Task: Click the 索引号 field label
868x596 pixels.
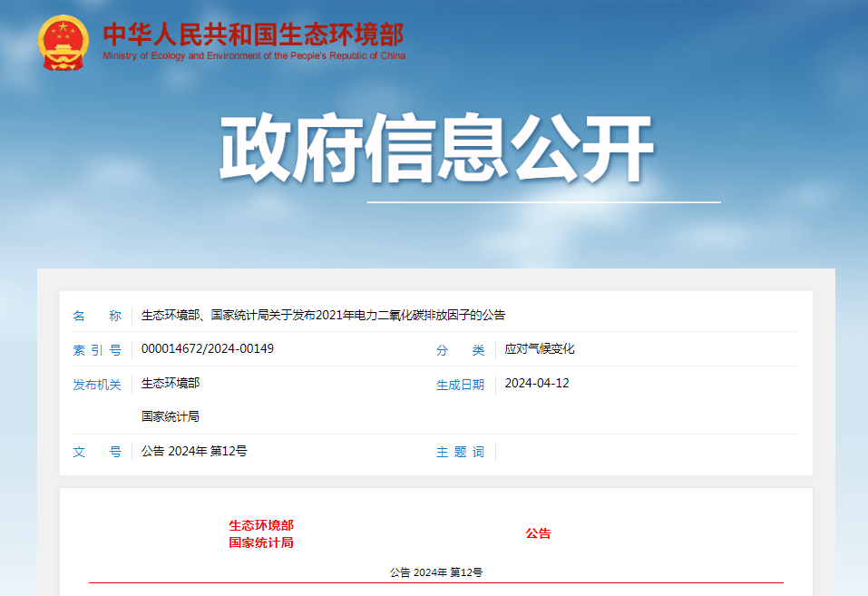Action: [97, 350]
